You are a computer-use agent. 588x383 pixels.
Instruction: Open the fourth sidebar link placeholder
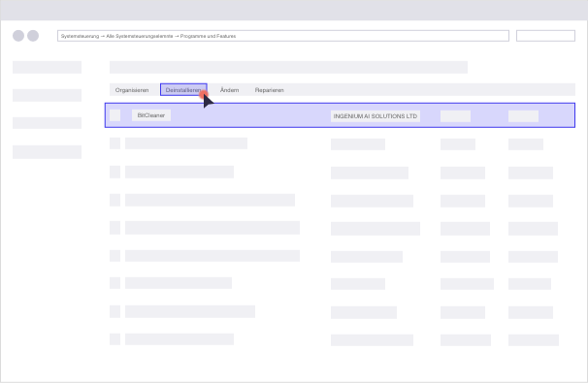click(x=47, y=152)
